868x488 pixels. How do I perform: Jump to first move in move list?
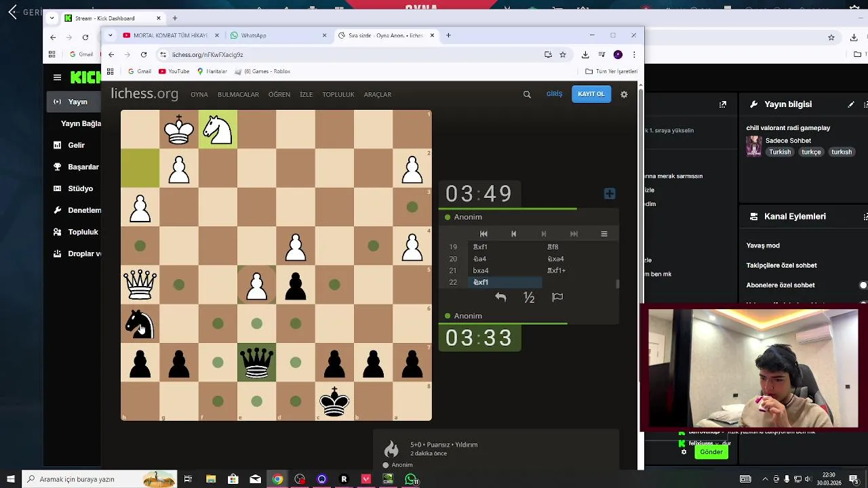pyautogui.click(x=484, y=234)
